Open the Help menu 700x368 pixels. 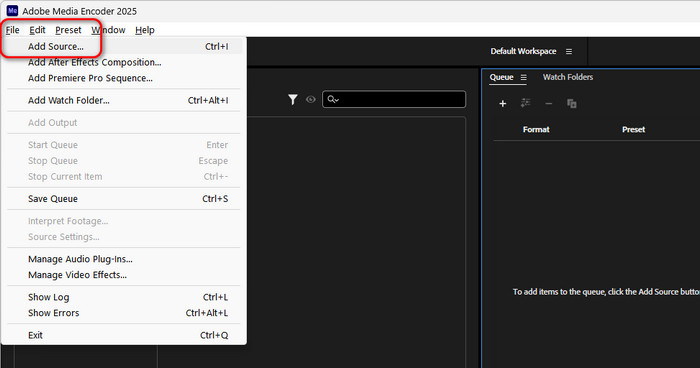click(x=145, y=30)
